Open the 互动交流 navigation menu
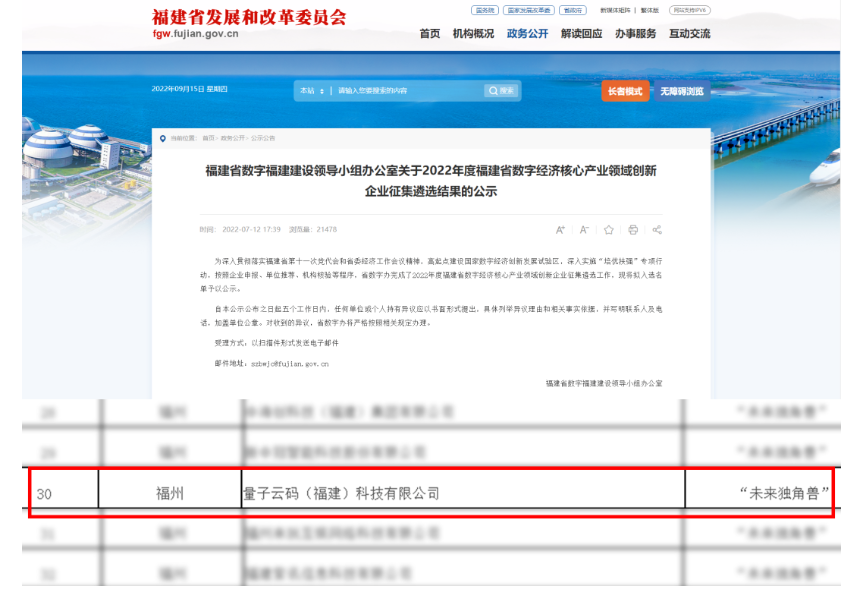 [690, 34]
